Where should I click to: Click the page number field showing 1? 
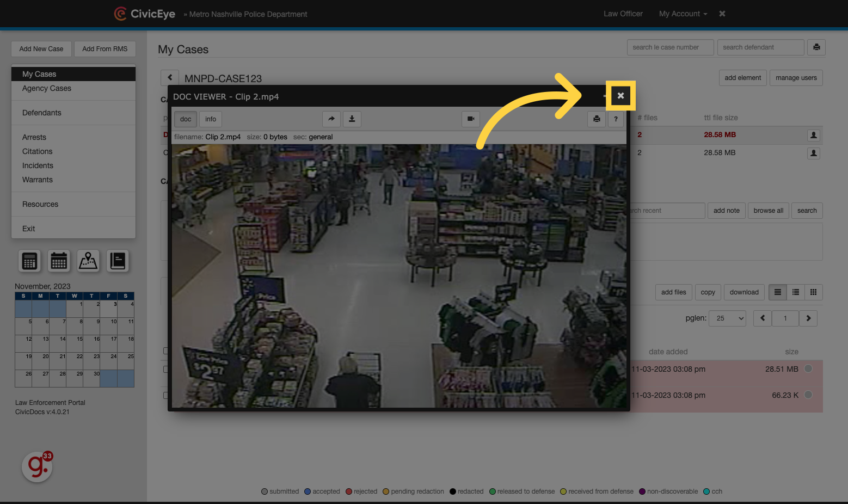(x=785, y=318)
